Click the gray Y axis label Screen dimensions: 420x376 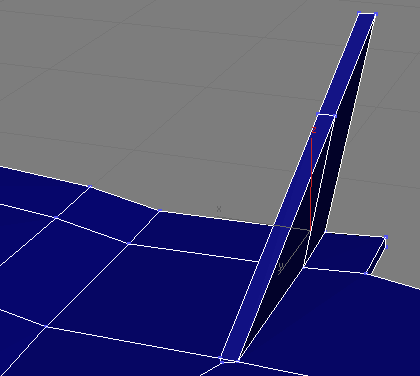pyautogui.click(x=281, y=266)
